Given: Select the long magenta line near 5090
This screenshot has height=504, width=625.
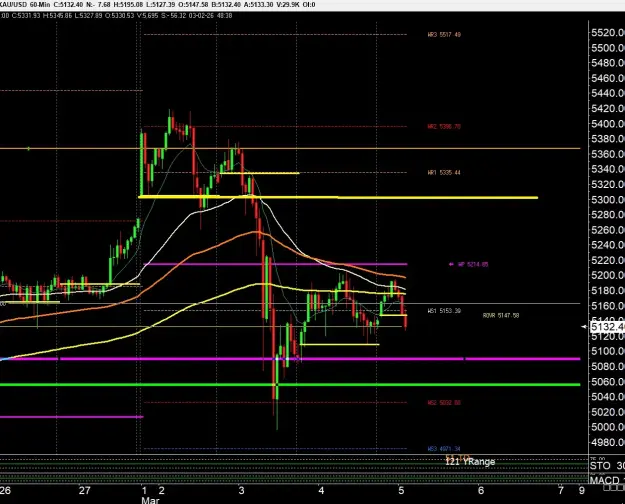Looking at the screenshot, I should coord(290,359).
